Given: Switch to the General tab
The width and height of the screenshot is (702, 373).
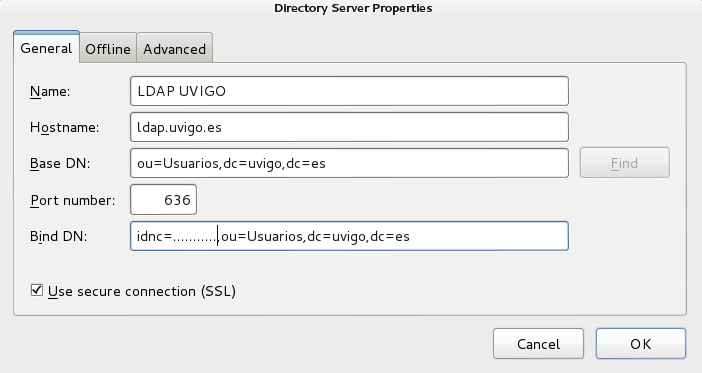Looking at the screenshot, I should tap(46, 48).
